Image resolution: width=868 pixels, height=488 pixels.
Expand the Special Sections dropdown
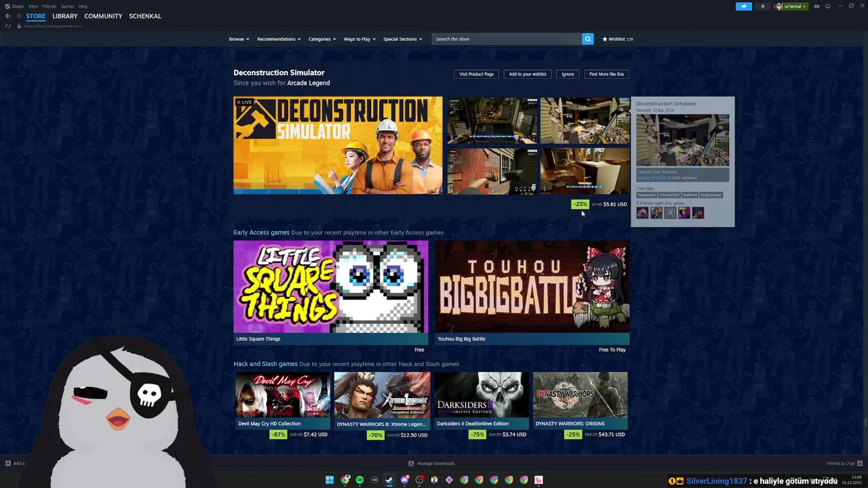[403, 39]
